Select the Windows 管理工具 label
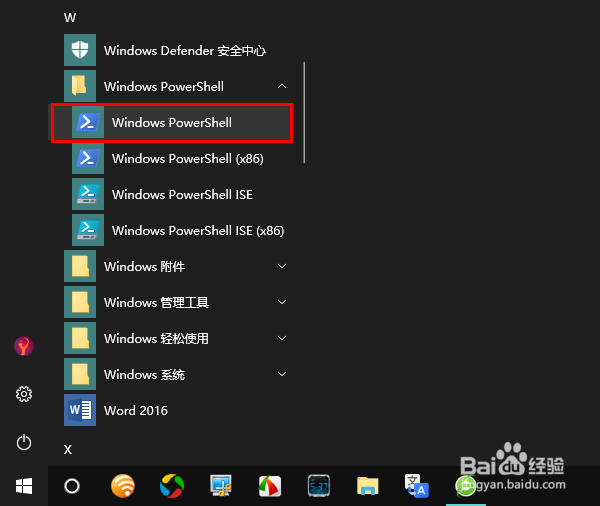 pyautogui.click(x=156, y=302)
